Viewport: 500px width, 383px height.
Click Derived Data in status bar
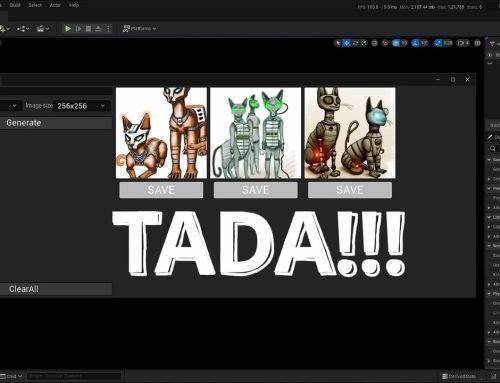[459, 376]
